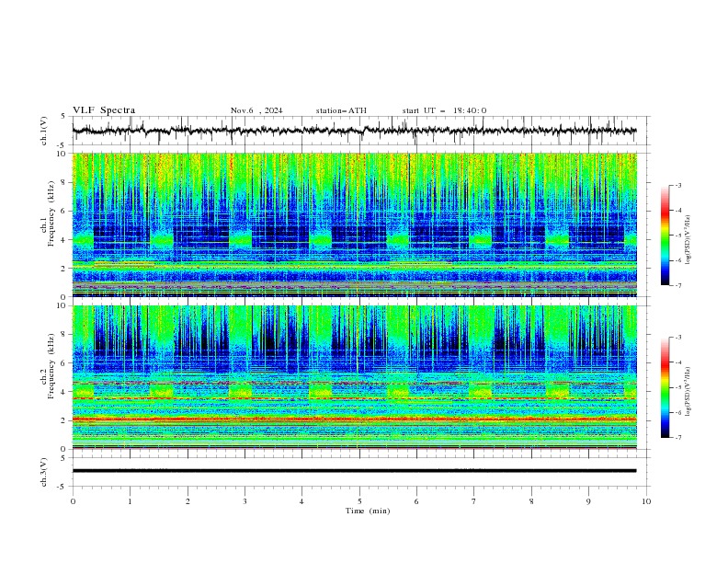Click the "-7" tick on upper colorbar
The image size is (728, 563).
click(x=678, y=285)
